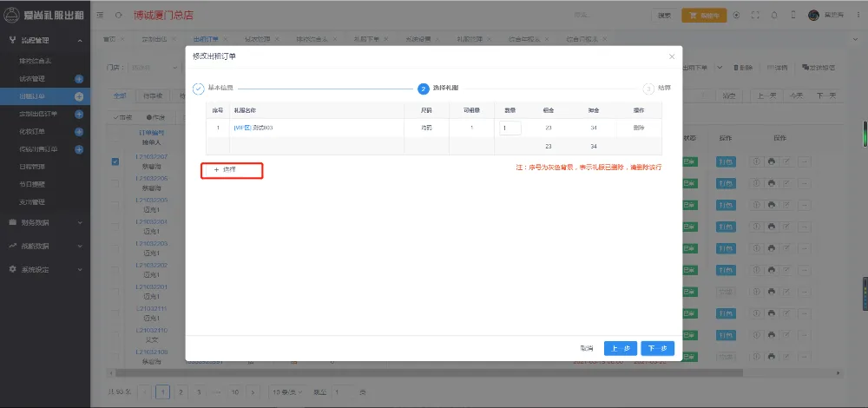The width and height of the screenshot is (868, 408).
Task: Click the quantity input field in dialog
Action: [x=510, y=128]
